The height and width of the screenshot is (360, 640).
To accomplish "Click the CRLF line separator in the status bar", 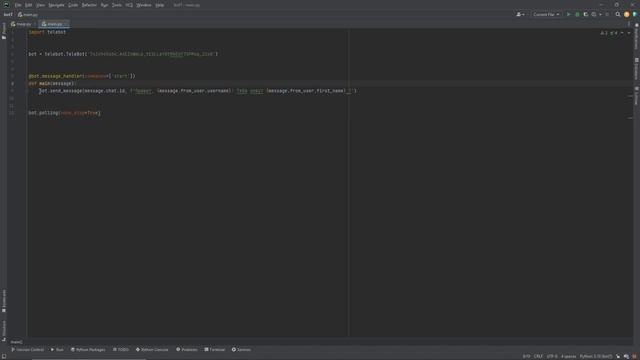I will click(x=538, y=356).
